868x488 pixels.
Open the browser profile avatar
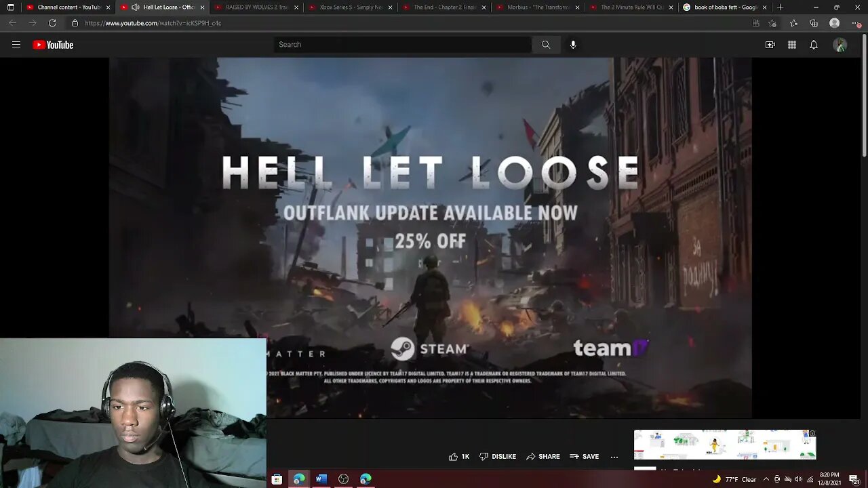pos(835,23)
